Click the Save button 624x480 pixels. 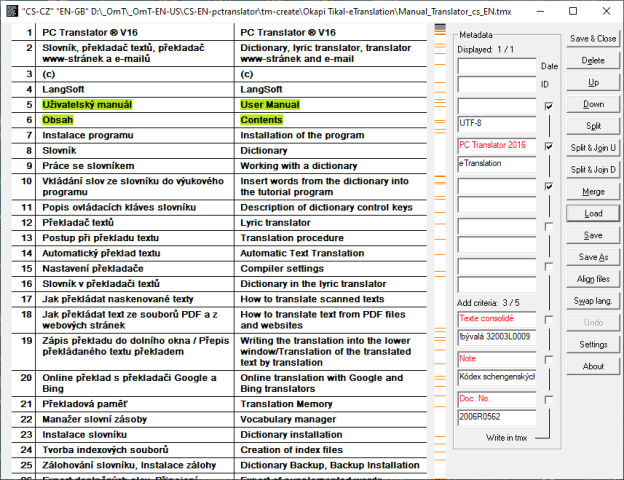click(x=593, y=235)
